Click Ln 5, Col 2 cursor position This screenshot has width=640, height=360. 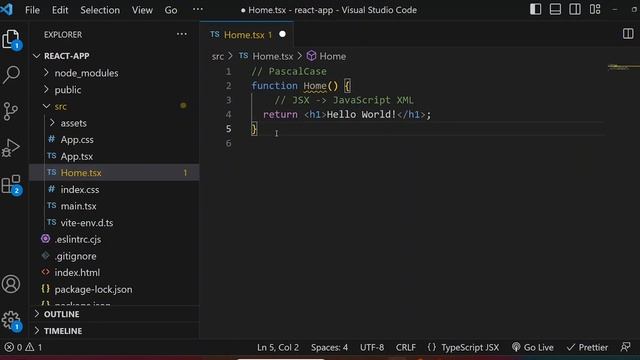click(x=278, y=347)
